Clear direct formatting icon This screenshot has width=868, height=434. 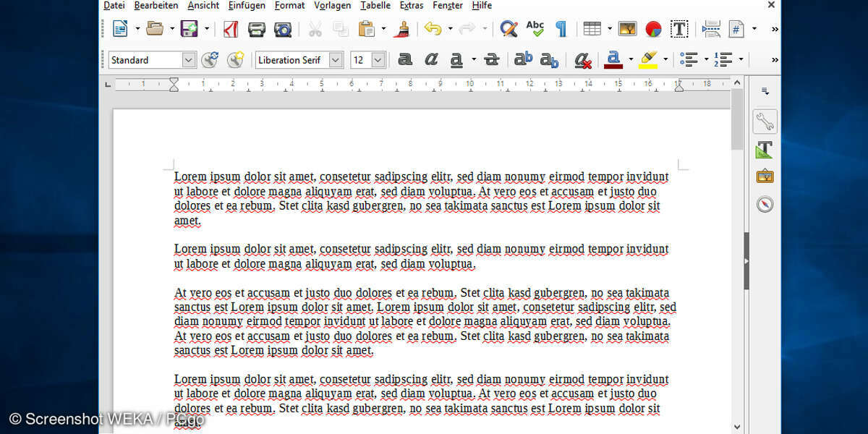point(583,60)
